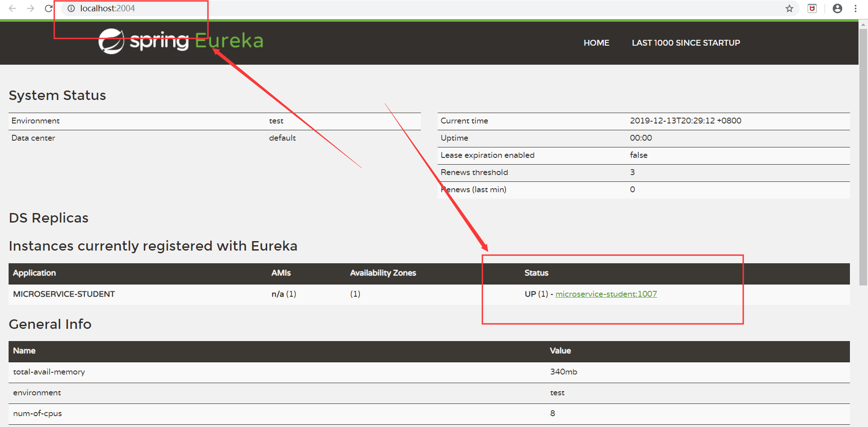Select MICROSERVICE-STUDENT application name cell

[x=64, y=294]
